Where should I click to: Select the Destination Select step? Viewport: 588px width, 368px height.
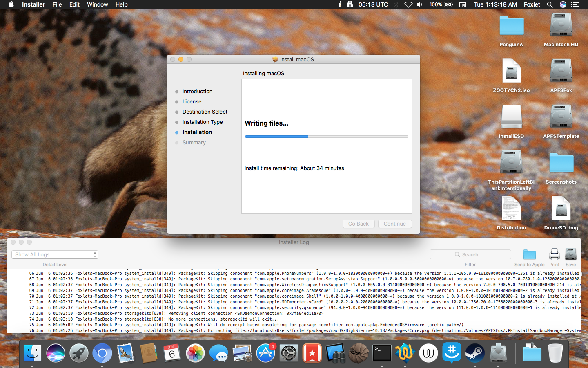pyautogui.click(x=205, y=112)
